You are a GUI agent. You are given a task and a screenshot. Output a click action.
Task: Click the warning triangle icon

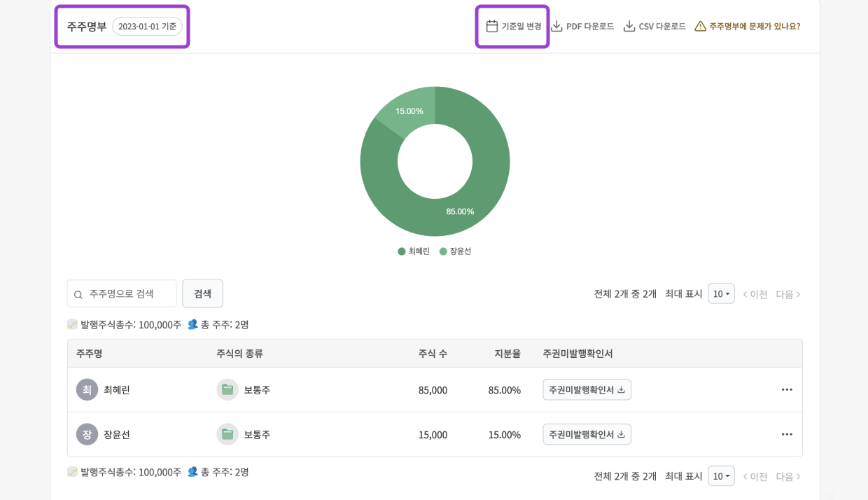coord(700,26)
